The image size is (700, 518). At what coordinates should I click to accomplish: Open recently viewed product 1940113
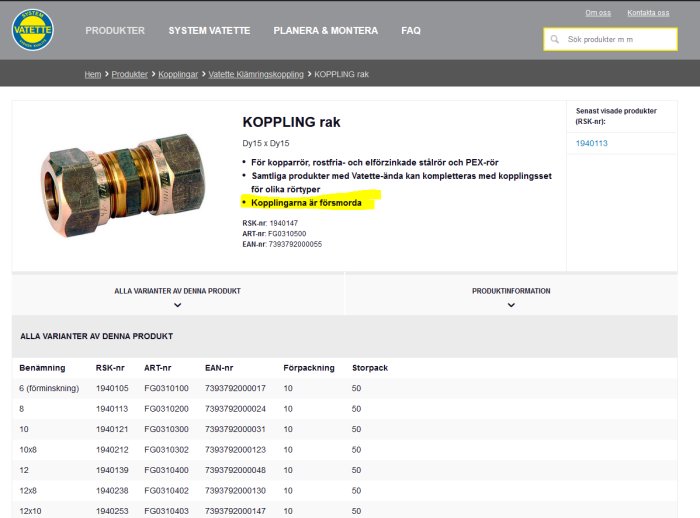click(592, 143)
